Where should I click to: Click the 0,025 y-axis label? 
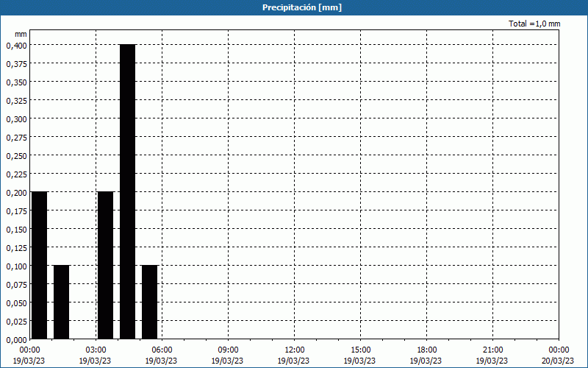click(x=16, y=322)
